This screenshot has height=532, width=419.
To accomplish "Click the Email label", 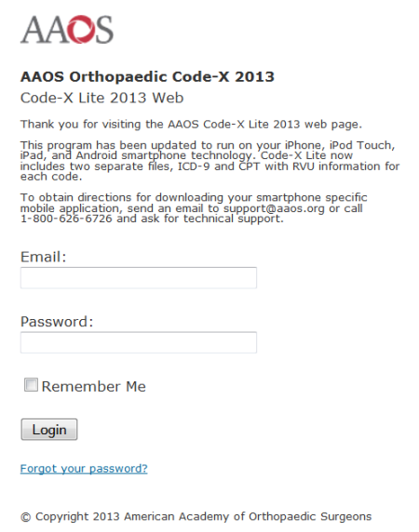I will coord(44,257).
